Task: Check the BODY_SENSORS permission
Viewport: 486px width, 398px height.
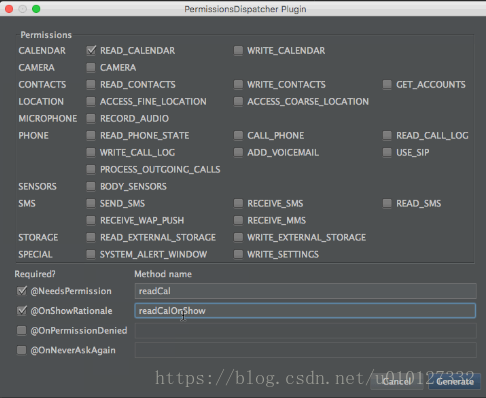Action: click(x=91, y=186)
